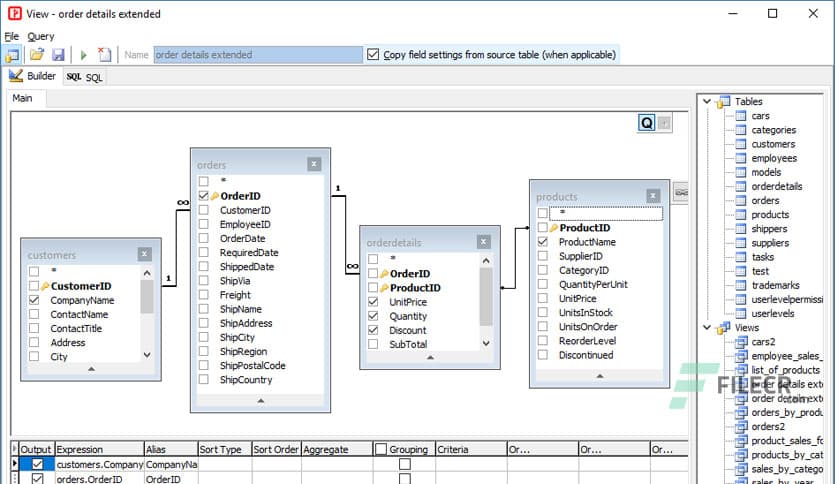Screen dimensions: 836x484
Task: Click the Q query button in the builder canvas
Action: [646, 123]
